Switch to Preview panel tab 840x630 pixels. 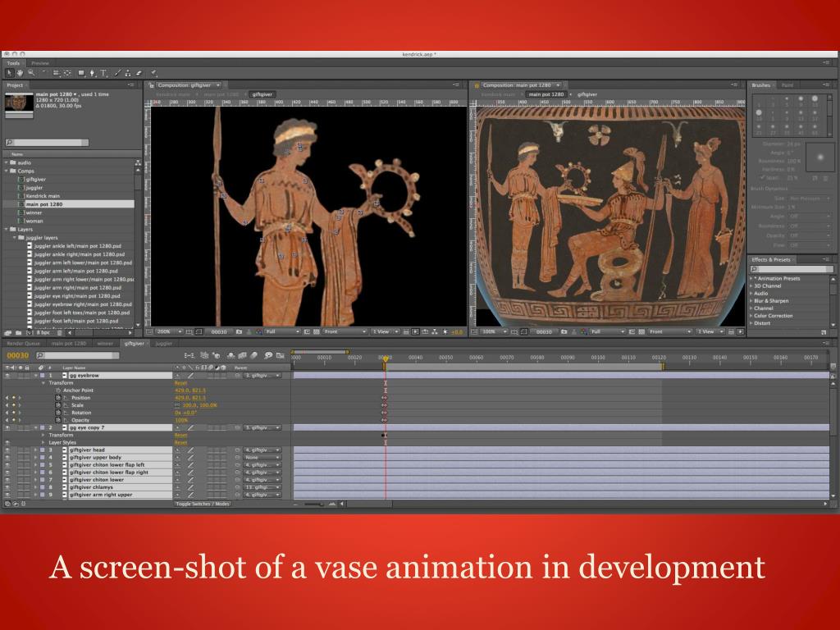coord(39,63)
